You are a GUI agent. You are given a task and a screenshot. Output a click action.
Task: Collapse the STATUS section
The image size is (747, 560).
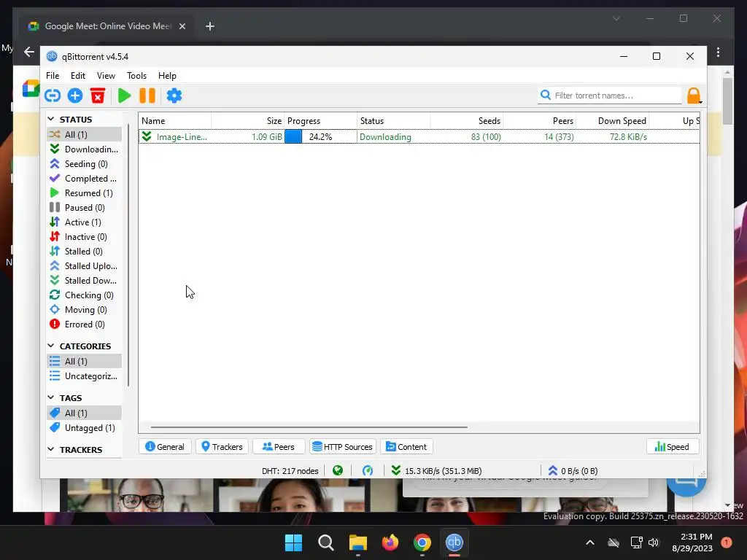click(x=51, y=119)
